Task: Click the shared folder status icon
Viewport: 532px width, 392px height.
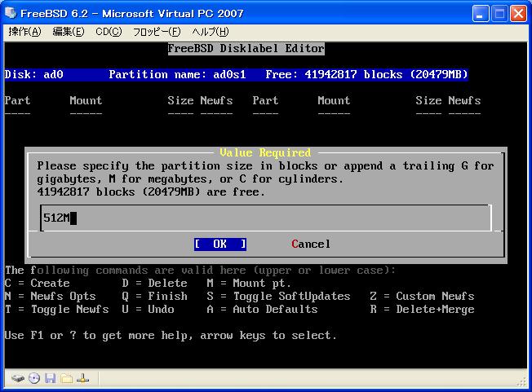Action: [67, 378]
